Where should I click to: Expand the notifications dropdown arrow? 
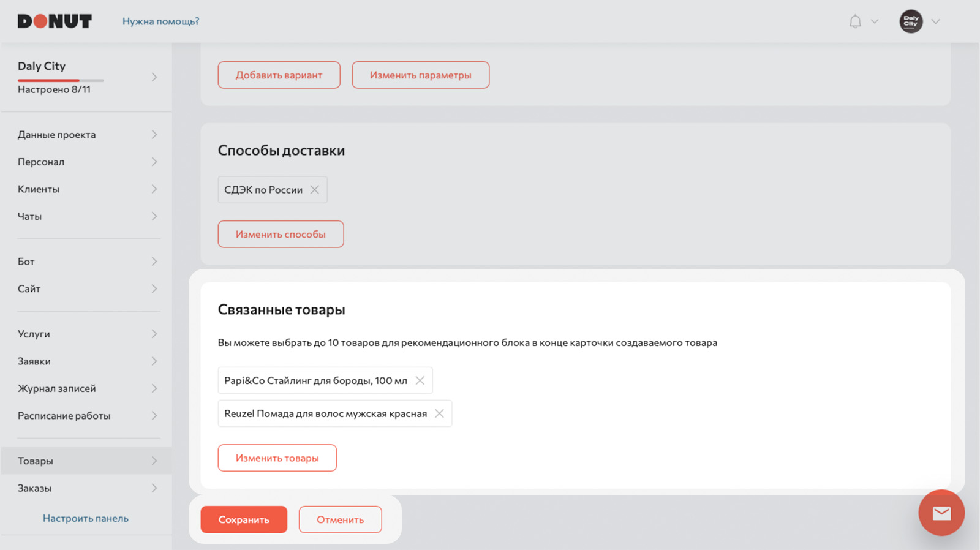tap(875, 21)
